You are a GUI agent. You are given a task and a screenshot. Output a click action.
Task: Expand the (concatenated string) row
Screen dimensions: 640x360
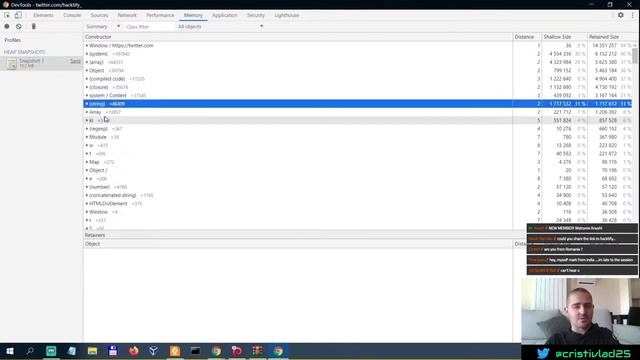point(87,195)
